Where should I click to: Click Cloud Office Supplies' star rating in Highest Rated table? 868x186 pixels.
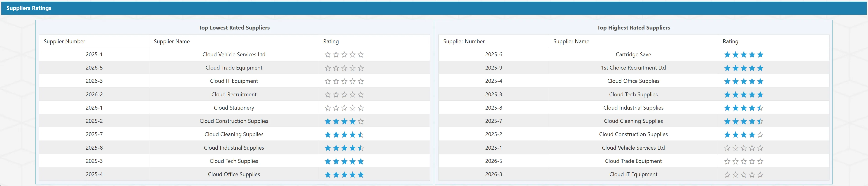pyautogui.click(x=744, y=81)
